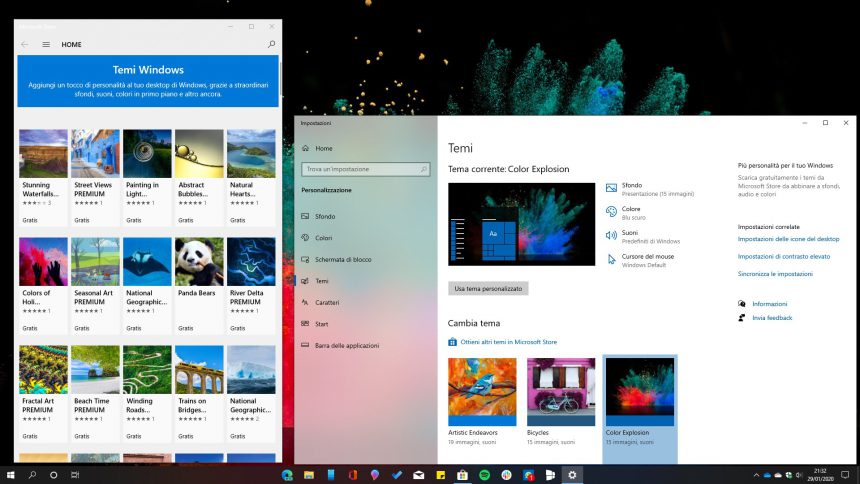Open Panda Bears theme in Store
The width and height of the screenshot is (860, 484).
tap(199, 285)
